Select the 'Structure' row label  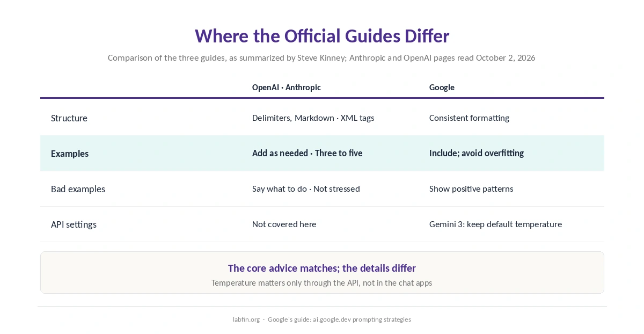(x=69, y=118)
